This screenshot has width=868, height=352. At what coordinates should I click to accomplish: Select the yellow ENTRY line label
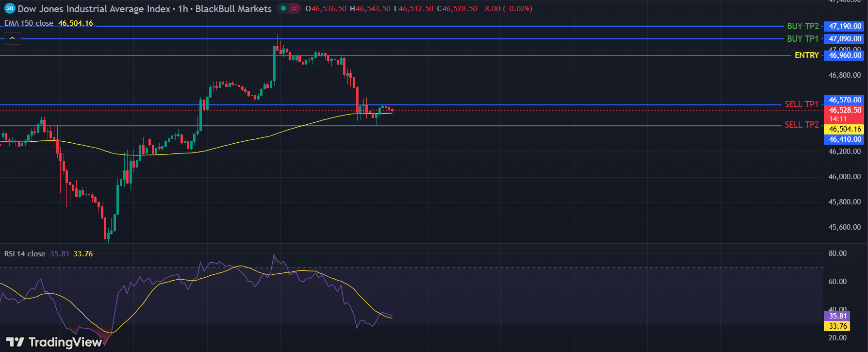pos(806,55)
